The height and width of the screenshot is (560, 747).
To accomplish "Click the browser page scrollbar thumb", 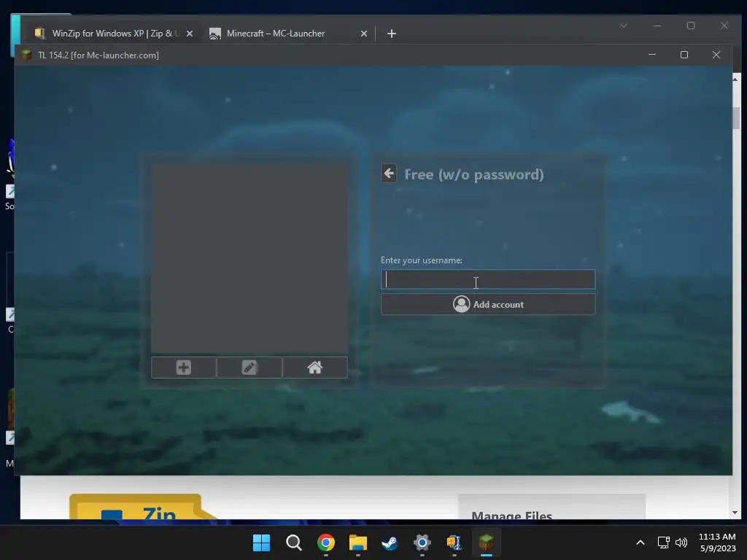I will coord(737,117).
